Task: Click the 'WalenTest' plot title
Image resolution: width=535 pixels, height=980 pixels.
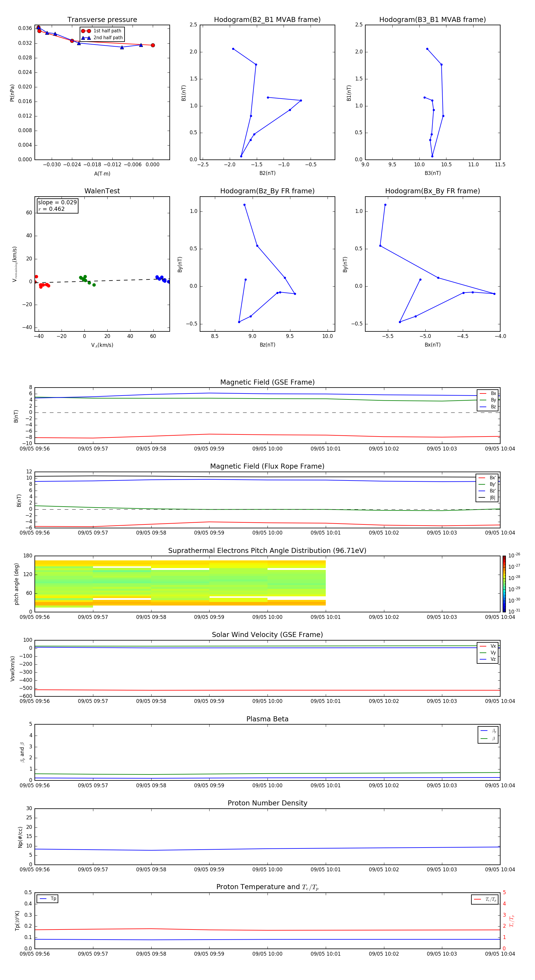Action: (x=102, y=191)
